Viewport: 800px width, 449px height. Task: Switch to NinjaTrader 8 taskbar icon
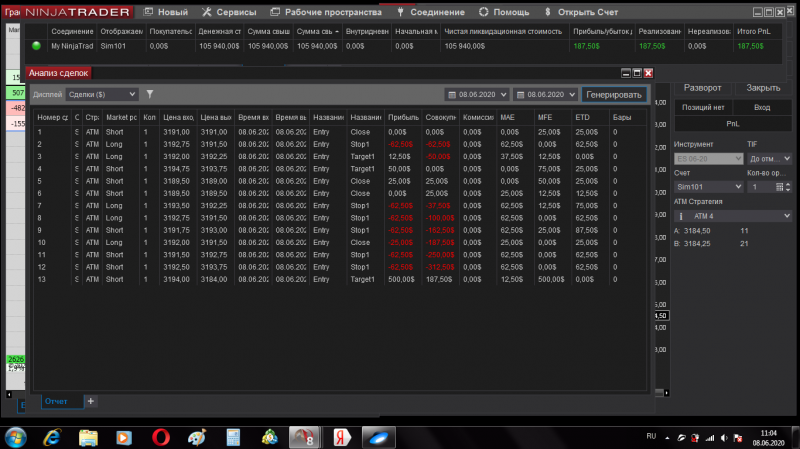[x=306, y=438]
